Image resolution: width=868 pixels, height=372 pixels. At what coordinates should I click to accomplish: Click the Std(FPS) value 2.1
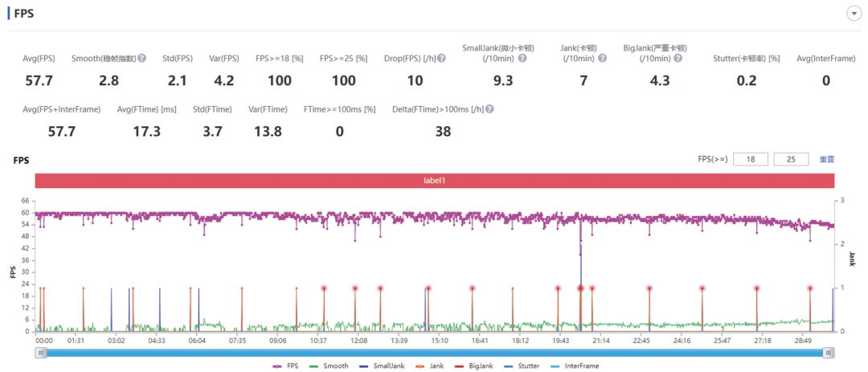[x=177, y=81]
